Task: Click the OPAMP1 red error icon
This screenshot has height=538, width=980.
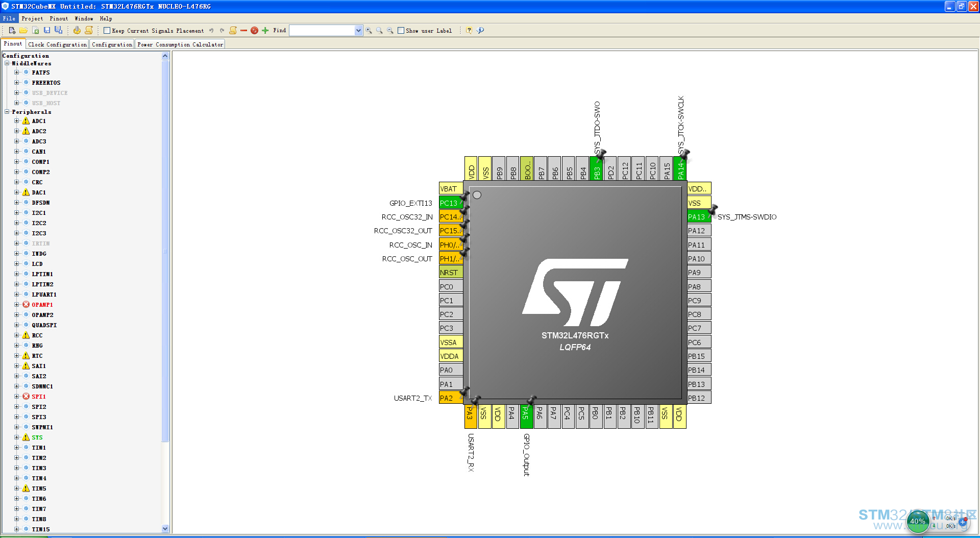Action: coord(26,305)
